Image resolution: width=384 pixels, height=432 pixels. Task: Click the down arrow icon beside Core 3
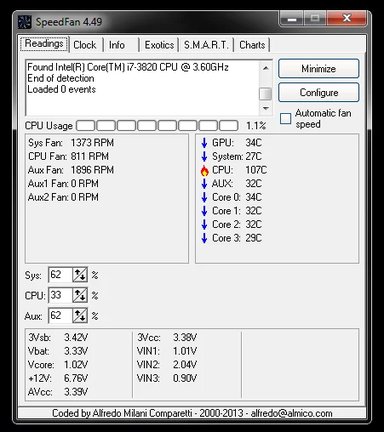tap(204, 239)
